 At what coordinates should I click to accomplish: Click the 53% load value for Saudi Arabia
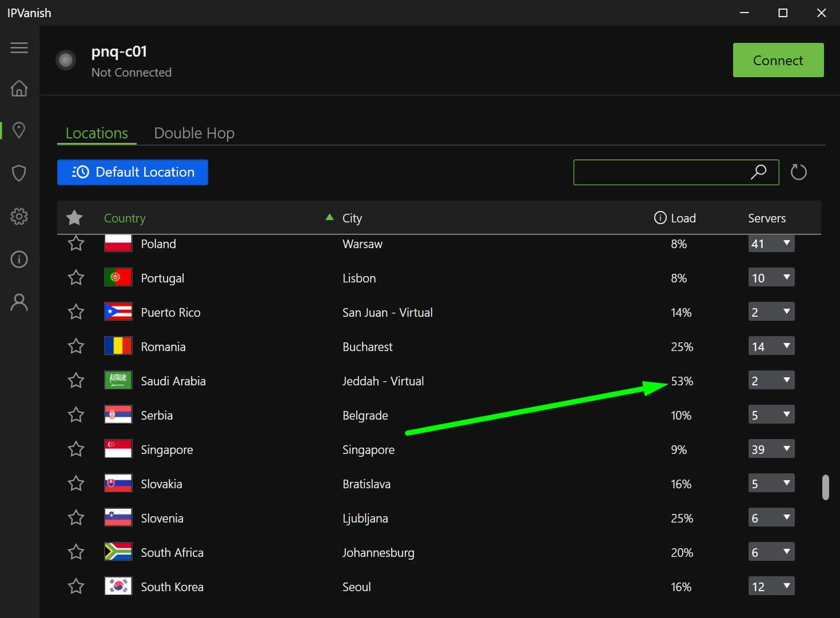coord(682,381)
